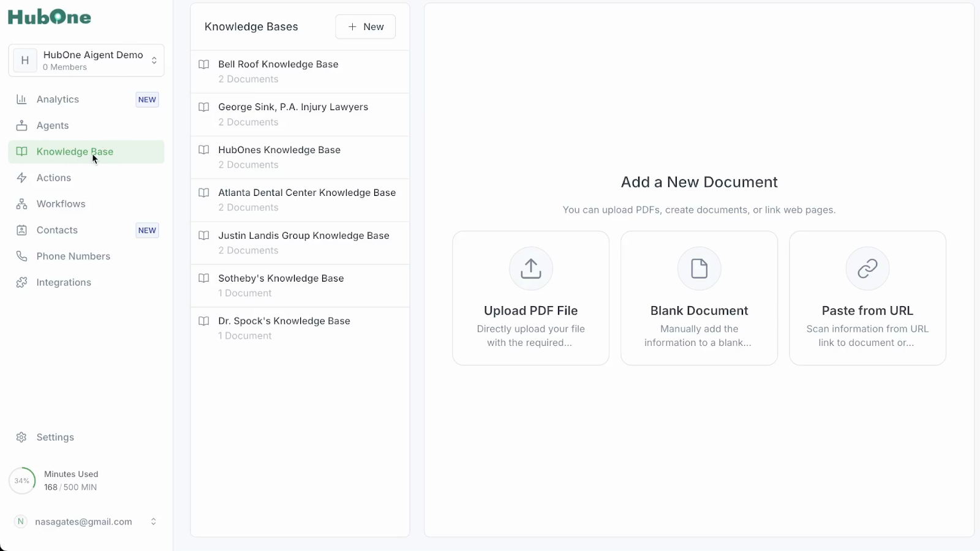Click the H workspace avatar

click(25, 60)
